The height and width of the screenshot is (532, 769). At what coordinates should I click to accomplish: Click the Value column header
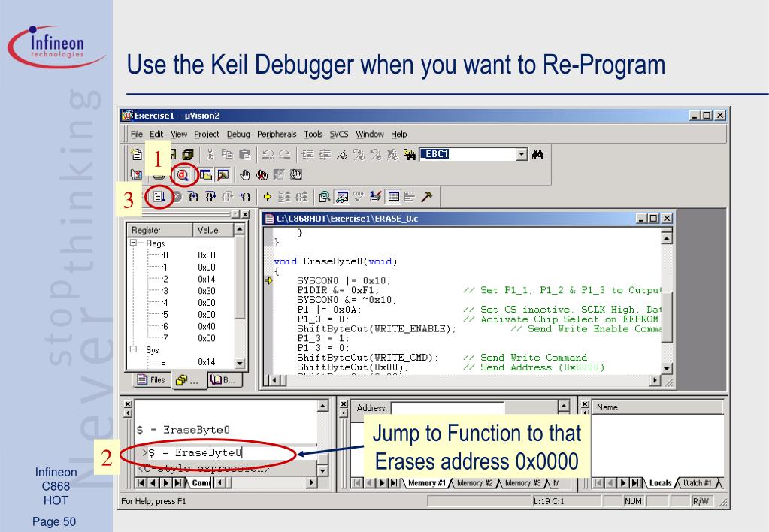pyautogui.click(x=213, y=230)
